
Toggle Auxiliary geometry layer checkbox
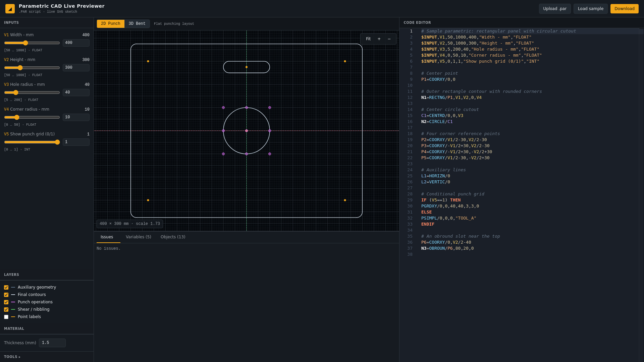[6, 288]
